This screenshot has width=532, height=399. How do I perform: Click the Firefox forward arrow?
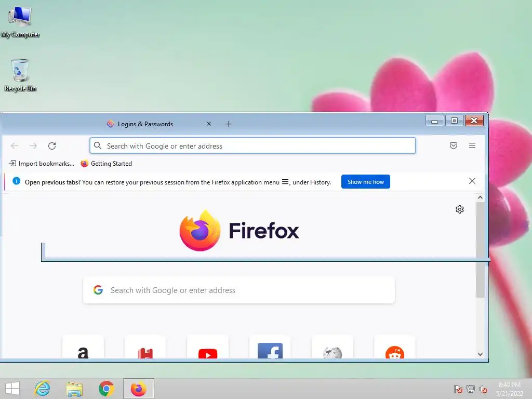(x=33, y=146)
